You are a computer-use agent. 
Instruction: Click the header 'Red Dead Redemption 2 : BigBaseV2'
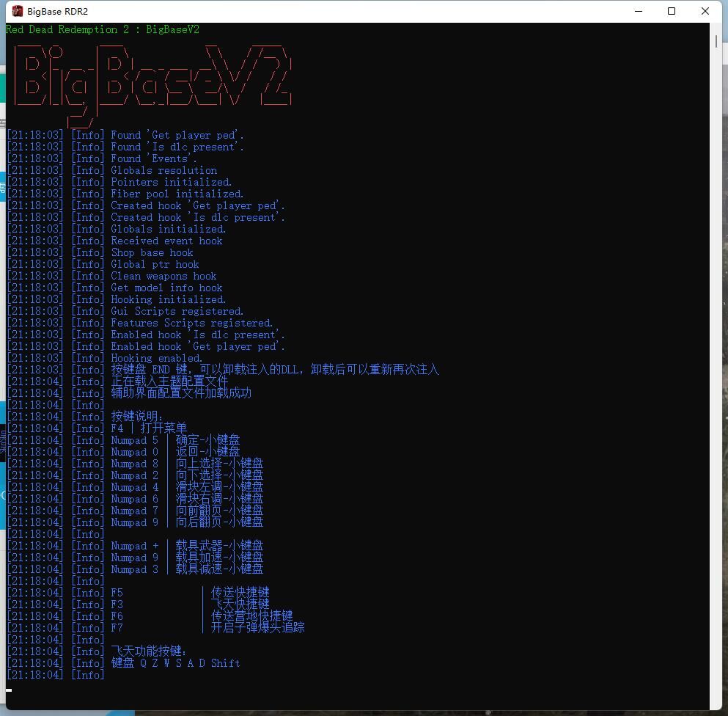click(x=103, y=29)
